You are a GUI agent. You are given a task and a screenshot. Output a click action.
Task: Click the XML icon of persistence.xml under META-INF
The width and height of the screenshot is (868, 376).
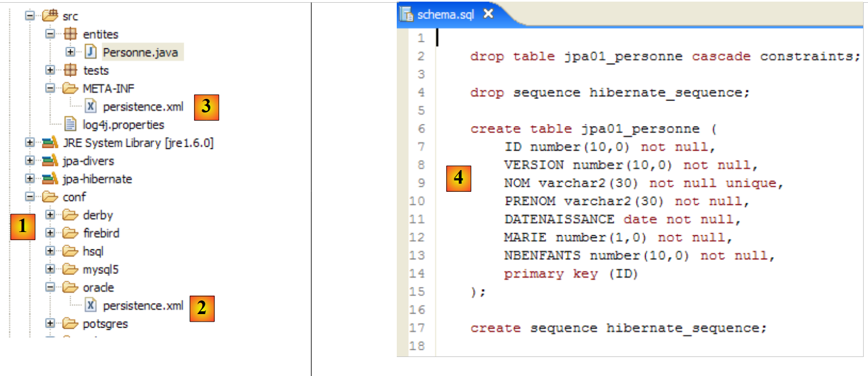pyautogui.click(x=90, y=106)
